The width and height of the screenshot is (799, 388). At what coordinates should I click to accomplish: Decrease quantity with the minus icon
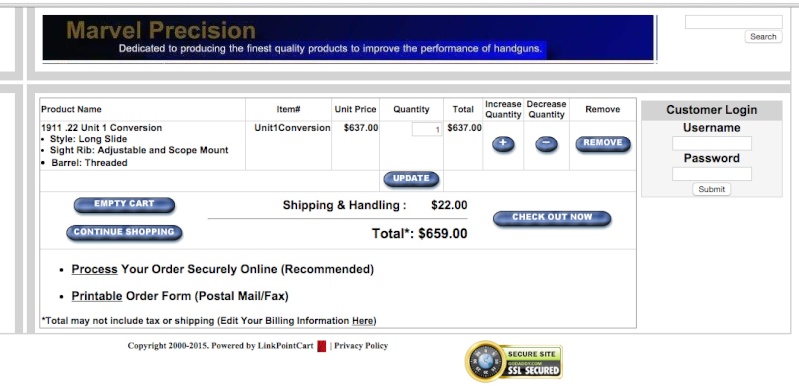pyautogui.click(x=546, y=144)
